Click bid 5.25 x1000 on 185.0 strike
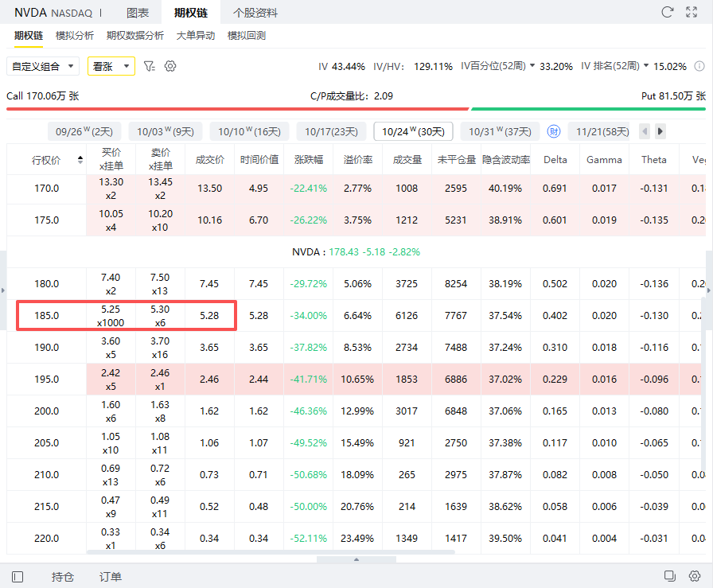The width and height of the screenshot is (713, 588). 111,316
